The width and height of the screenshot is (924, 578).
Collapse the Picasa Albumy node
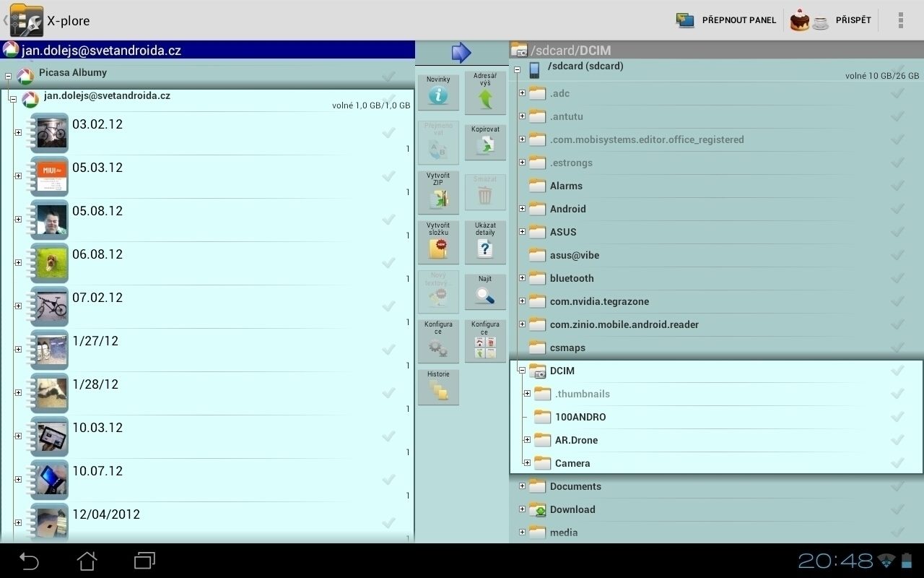click(x=8, y=76)
